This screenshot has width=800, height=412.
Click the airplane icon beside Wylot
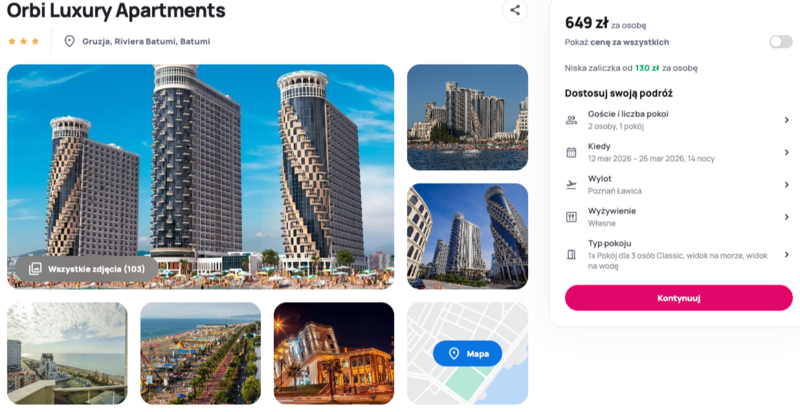(571, 185)
